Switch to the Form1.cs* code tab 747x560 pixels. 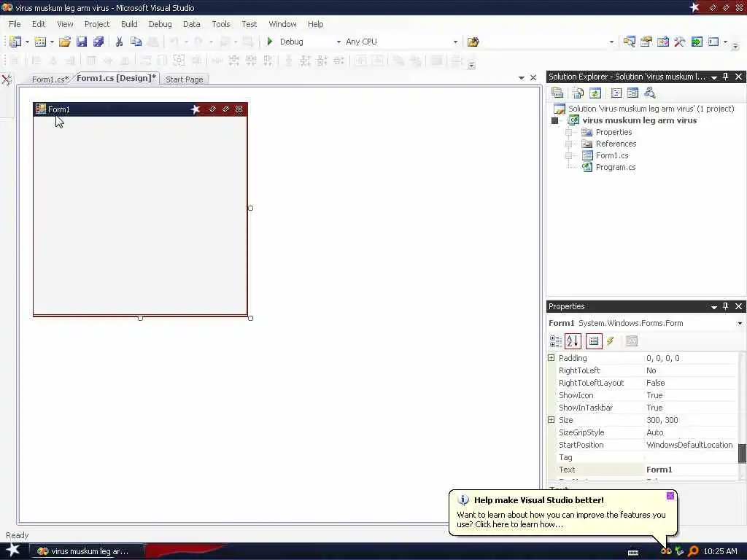[x=50, y=79]
